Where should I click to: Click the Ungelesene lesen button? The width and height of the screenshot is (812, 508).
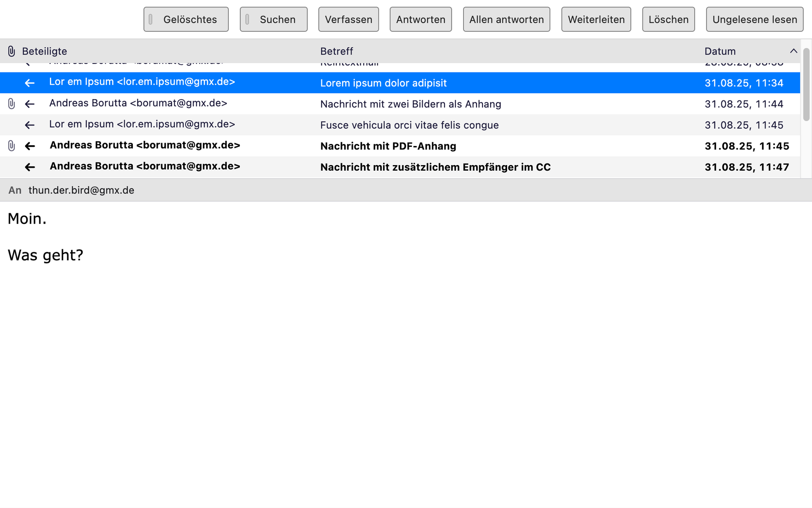point(754,19)
